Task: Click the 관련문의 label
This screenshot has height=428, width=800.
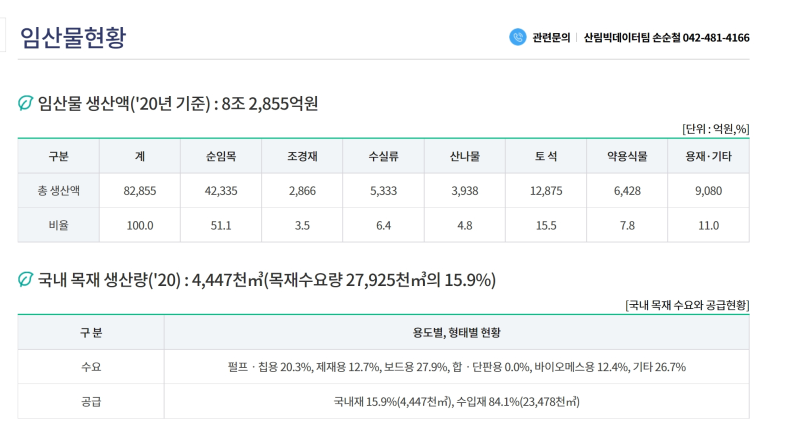Action: (x=551, y=38)
